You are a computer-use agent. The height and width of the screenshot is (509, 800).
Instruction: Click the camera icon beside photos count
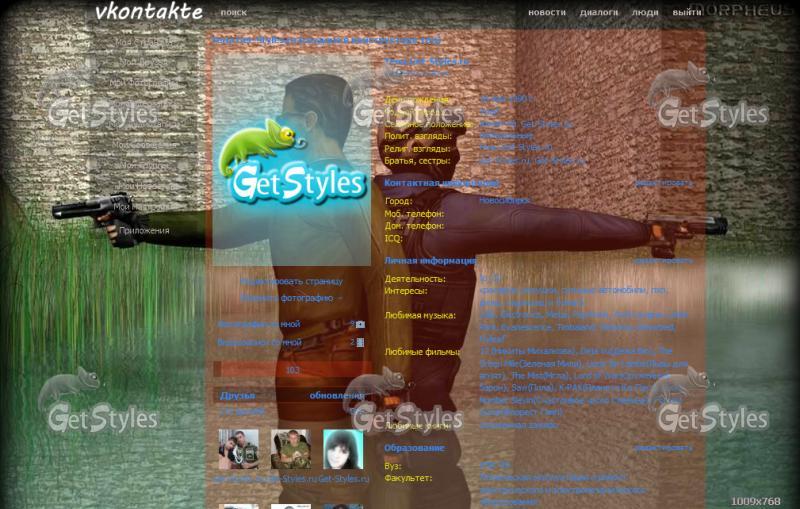pyautogui.click(x=360, y=324)
